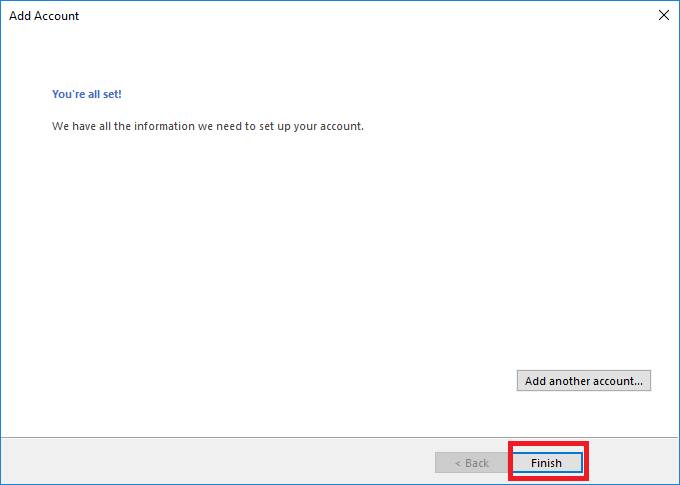Select the You're all set! heading
Screen dimensions: 680x485
[x=87, y=94]
